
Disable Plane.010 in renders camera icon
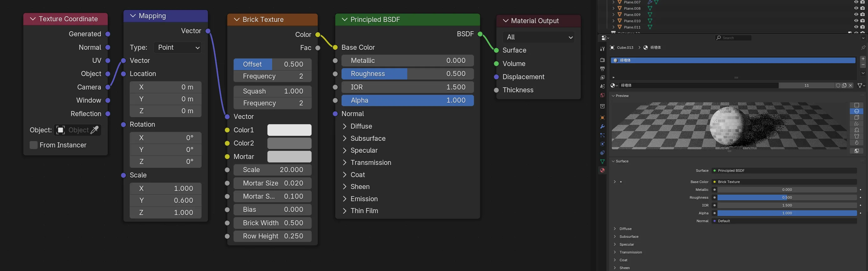pyautogui.click(x=863, y=21)
